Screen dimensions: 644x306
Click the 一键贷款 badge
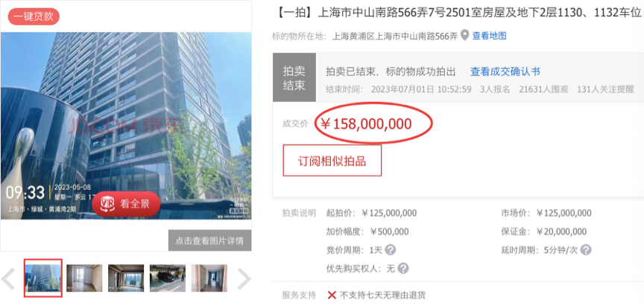click(34, 16)
